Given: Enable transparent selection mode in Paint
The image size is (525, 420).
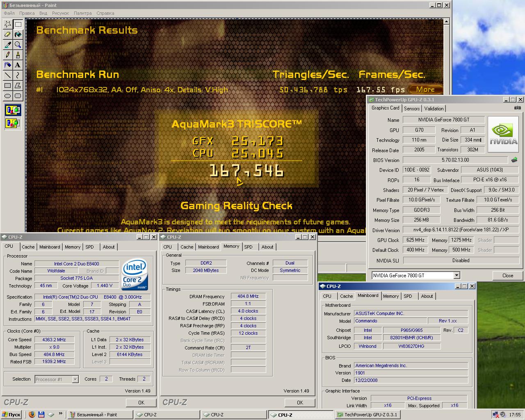Looking at the screenshot, I should (x=13, y=123).
